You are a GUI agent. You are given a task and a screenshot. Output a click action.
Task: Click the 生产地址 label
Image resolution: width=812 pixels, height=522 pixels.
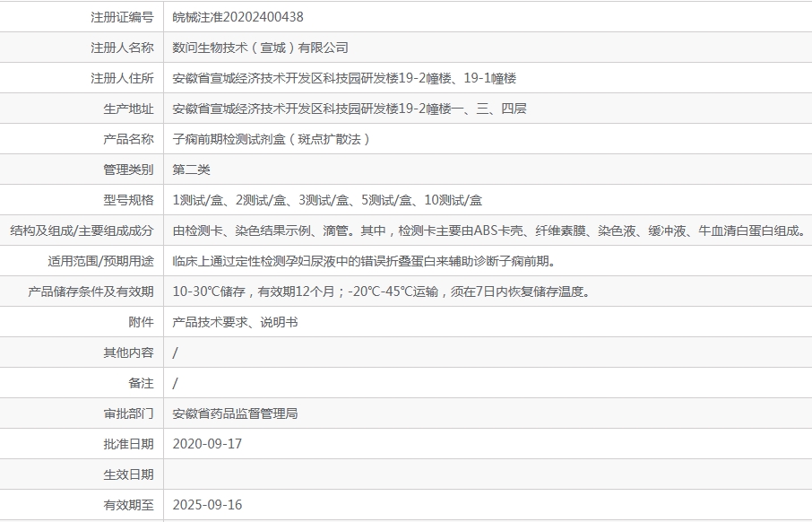coord(128,109)
